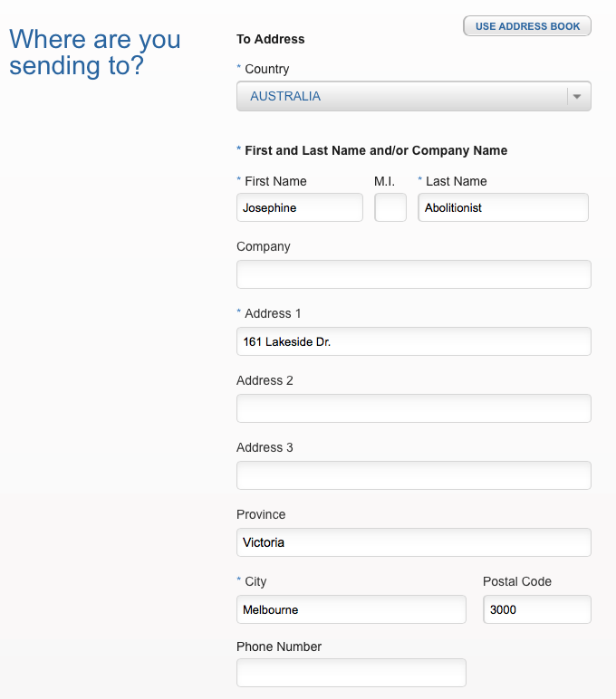Select the Last Name field with Abolitionist

[503, 207]
